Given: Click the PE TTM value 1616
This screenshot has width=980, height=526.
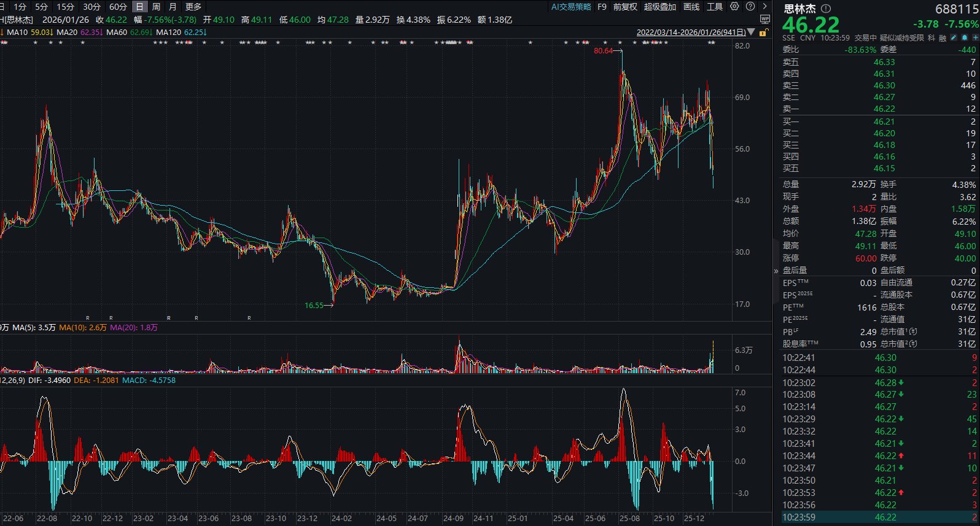Looking at the screenshot, I should pos(866,307).
